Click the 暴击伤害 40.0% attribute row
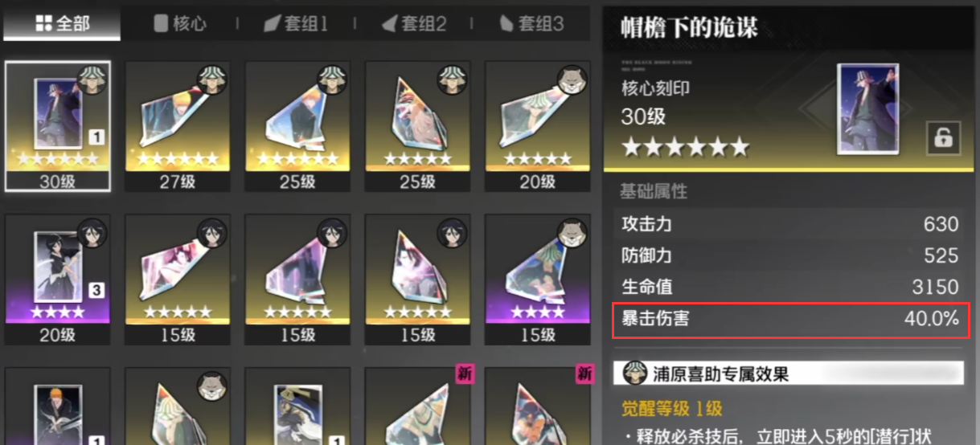 791,319
